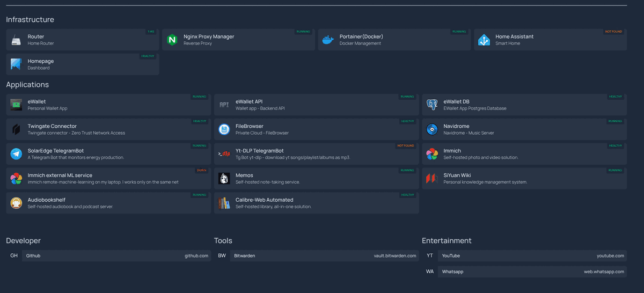
Task: Click the Portainer Docker whale icon
Action: coord(328,40)
